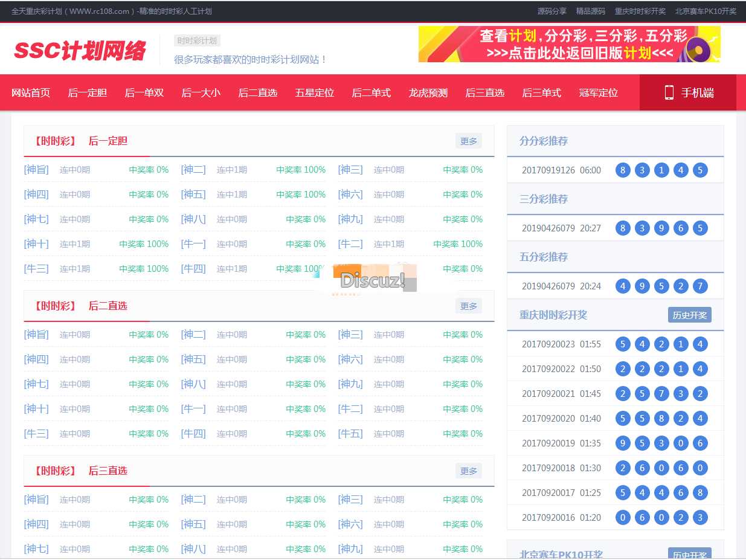Viewport: 746px width, 560px height.
Task: Click 更多 in the 后一定胆 section
Action: click(469, 141)
